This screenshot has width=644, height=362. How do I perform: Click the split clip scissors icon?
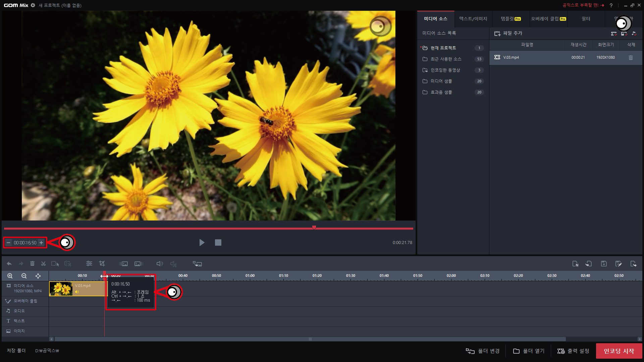[43, 264]
